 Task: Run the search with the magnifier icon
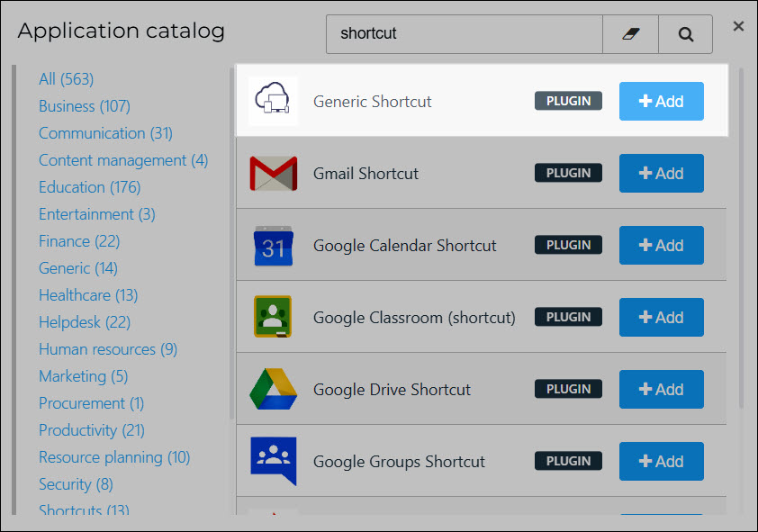coord(685,34)
